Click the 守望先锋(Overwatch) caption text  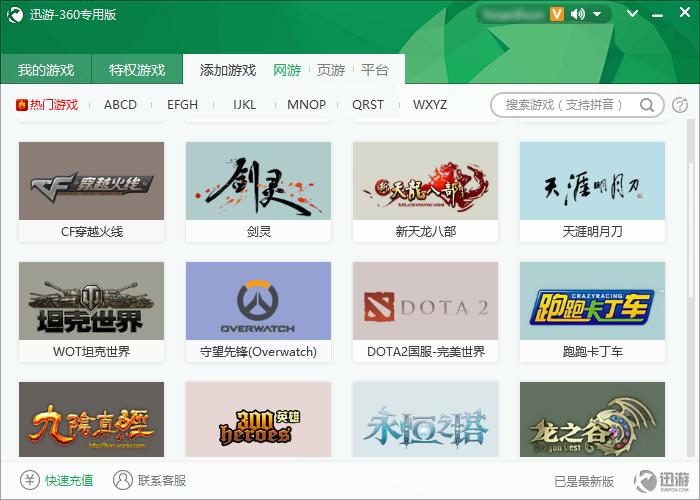(x=258, y=352)
